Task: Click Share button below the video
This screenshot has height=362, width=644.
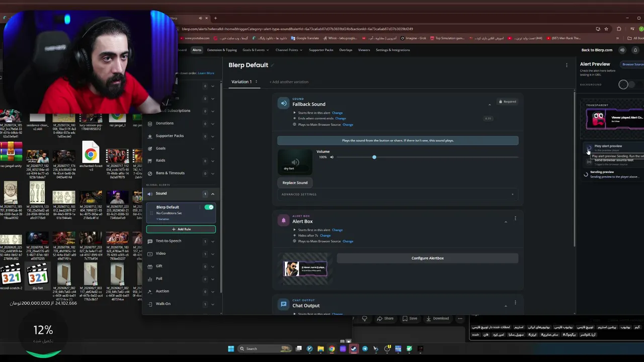Action: coord(385,318)
